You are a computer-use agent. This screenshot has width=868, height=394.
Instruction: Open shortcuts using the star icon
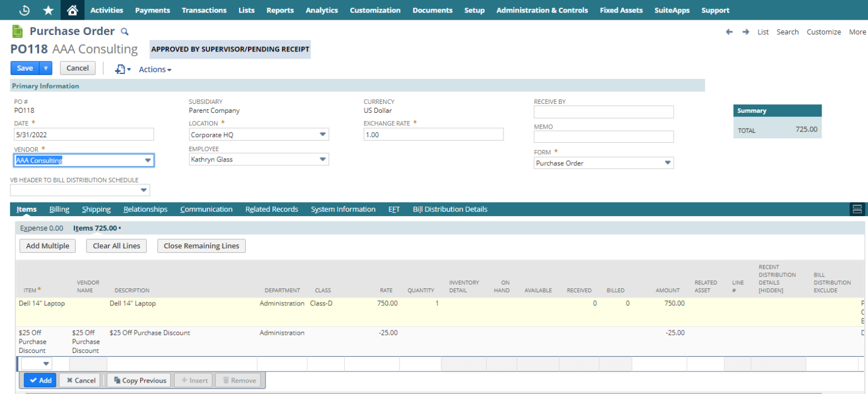47,10
